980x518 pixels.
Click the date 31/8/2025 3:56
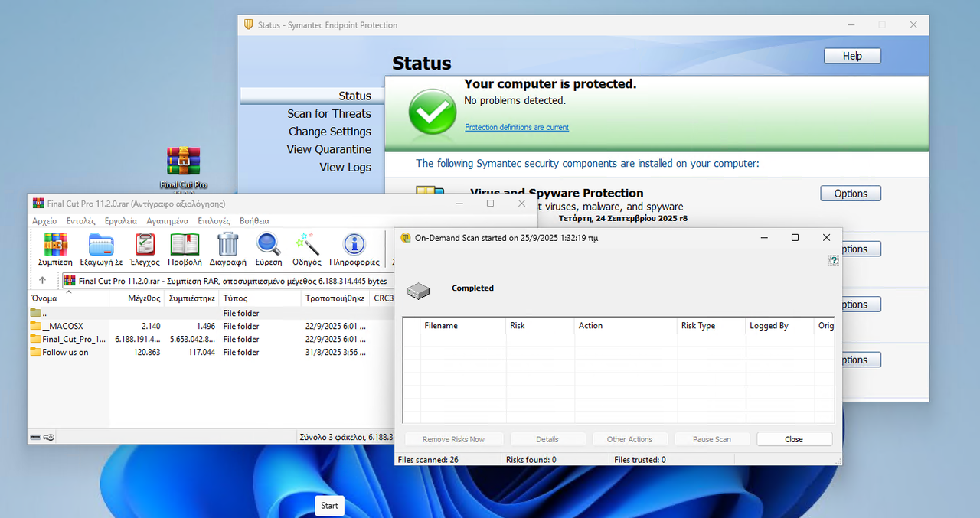tap(335, 352)
